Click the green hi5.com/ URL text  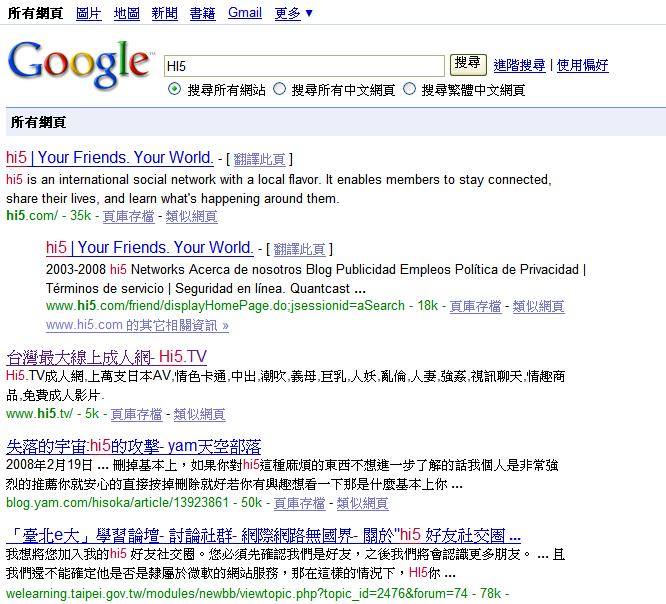click(x=32, y=215)
